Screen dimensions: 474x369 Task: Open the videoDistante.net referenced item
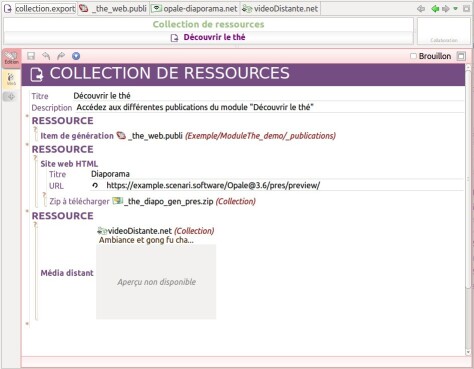(139, 231)
